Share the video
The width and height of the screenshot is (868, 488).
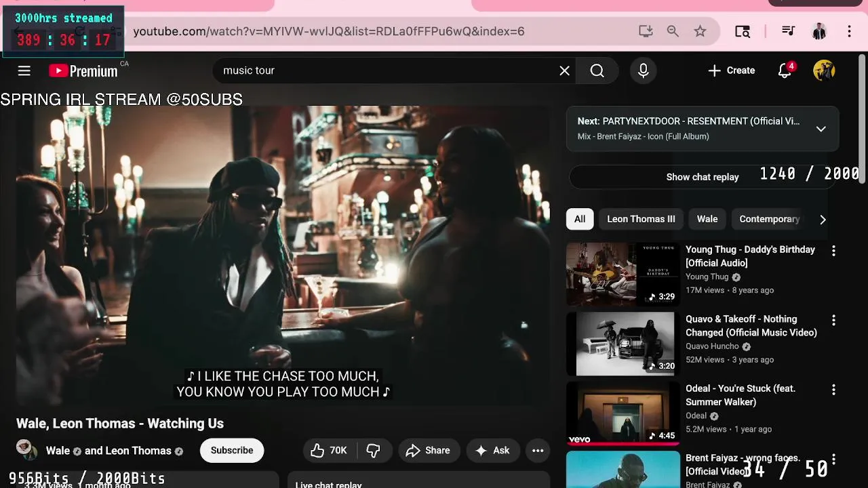pos(428,451)
